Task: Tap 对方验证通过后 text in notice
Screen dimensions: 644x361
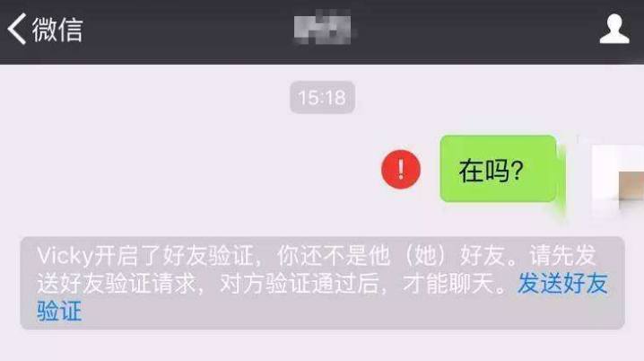Action: 299,283
